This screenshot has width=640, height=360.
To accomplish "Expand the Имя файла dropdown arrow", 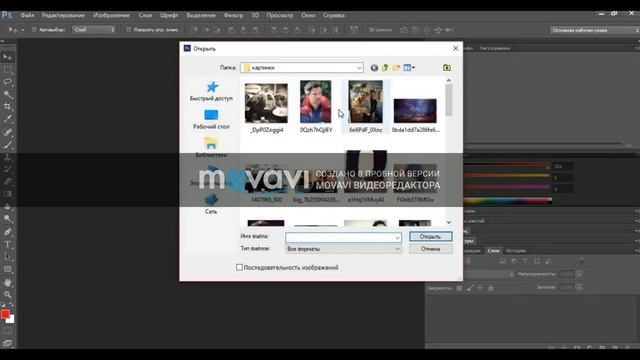I will click(397, 237).
